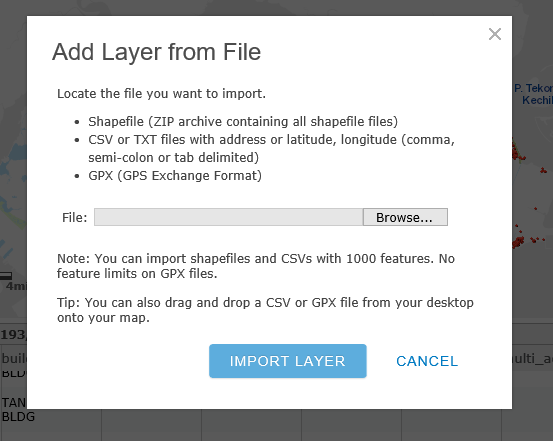This screenshot has width=553, height=441.
Task: Click the red point cluster on the map
Action: pyautogui.click(x=518, y=242)
